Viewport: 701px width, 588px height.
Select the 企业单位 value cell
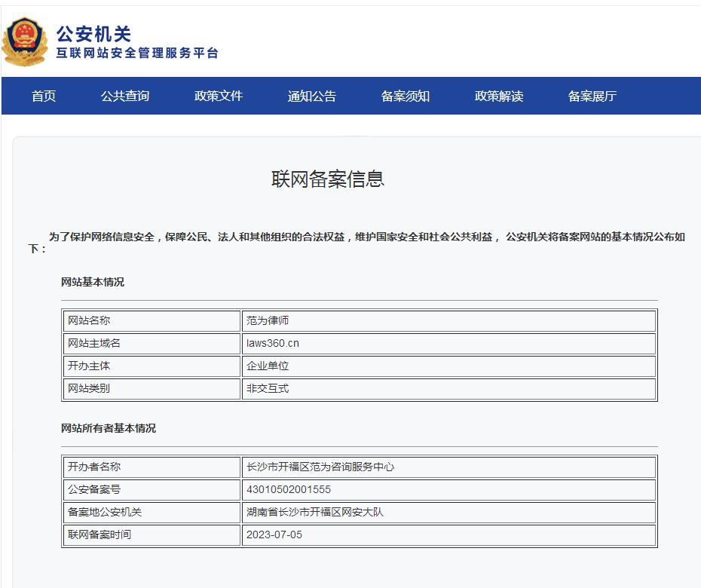pyautogui.click(x=448, y=366)
